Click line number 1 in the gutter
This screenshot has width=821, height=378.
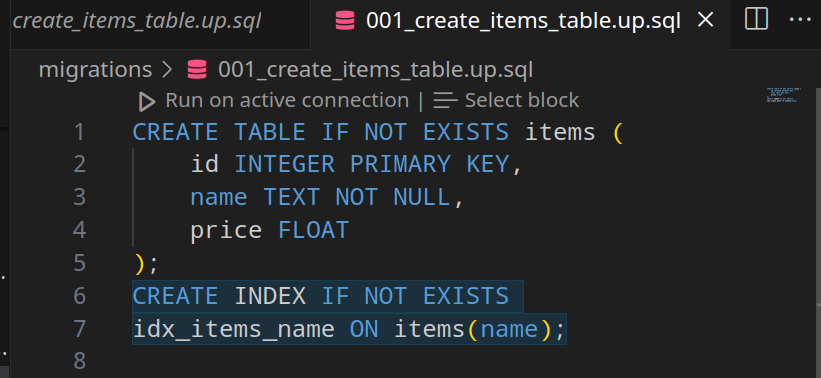80,132
